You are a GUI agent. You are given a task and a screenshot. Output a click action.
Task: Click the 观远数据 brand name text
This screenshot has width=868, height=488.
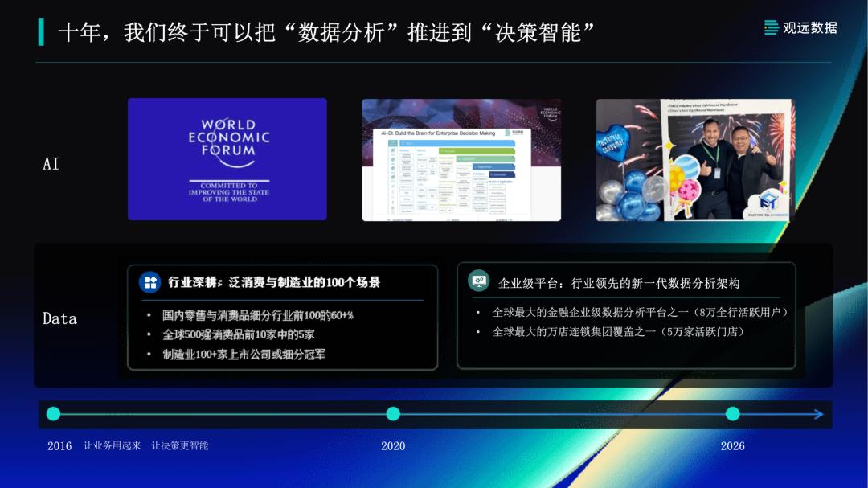coord(810,27)
